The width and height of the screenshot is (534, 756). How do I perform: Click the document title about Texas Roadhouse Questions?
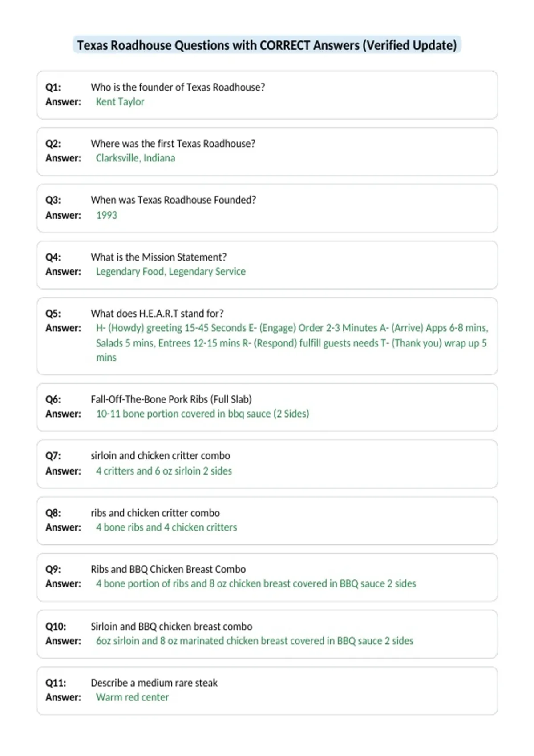pyautogui.click(x=267, y=45)
